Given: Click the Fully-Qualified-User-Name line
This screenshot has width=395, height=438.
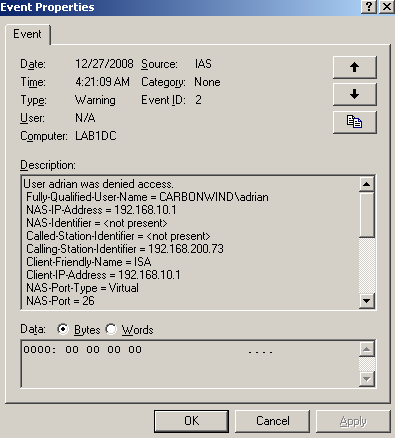Looking at the screenshot, I should 147,197.
